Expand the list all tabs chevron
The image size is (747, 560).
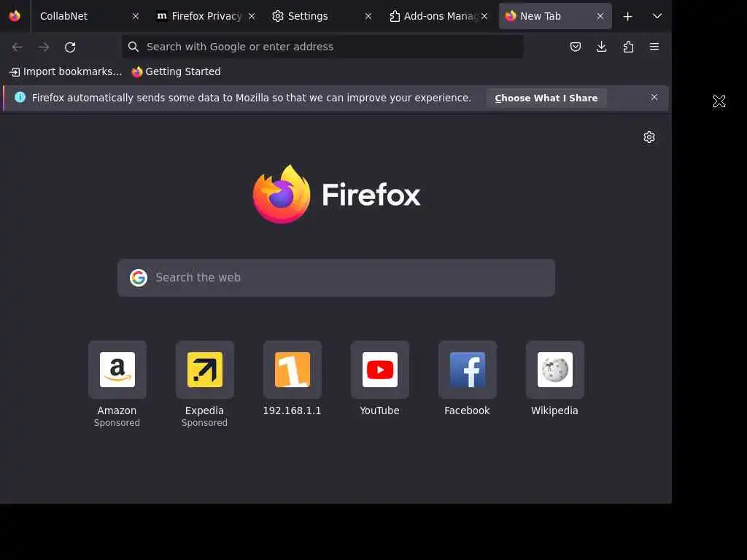(657, 16)
